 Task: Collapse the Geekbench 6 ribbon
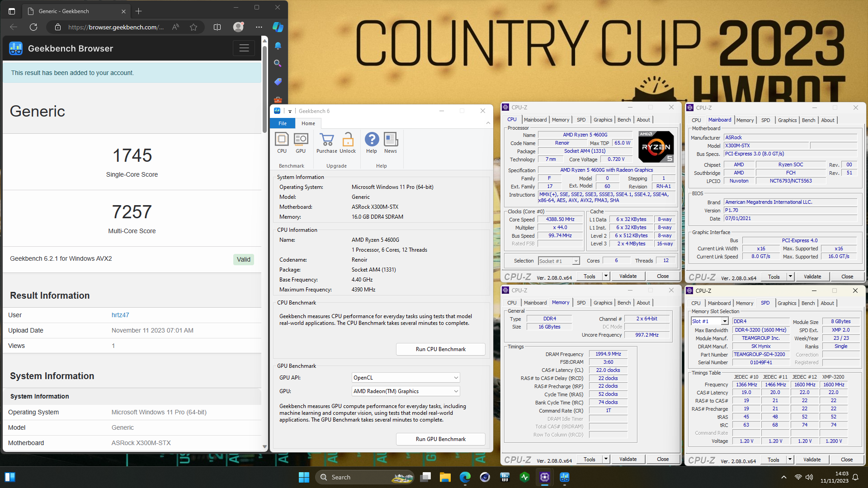pyautogui.click(x=488, y=123)
